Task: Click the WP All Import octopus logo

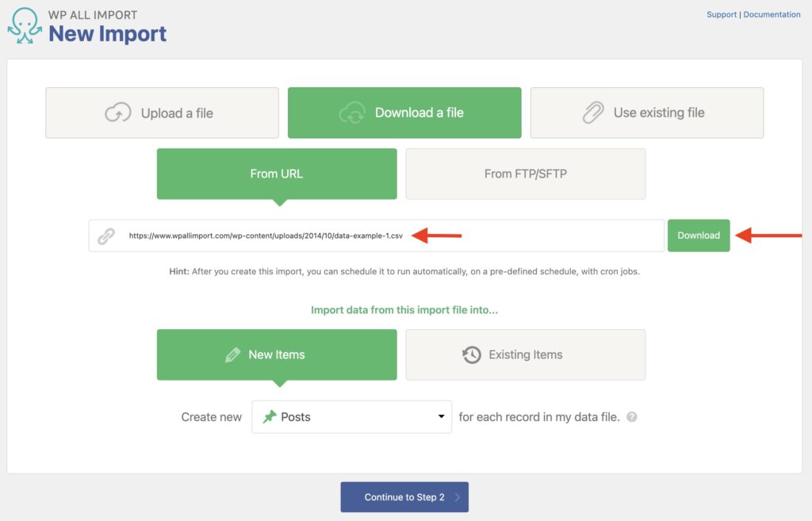Action: (24, 24)
